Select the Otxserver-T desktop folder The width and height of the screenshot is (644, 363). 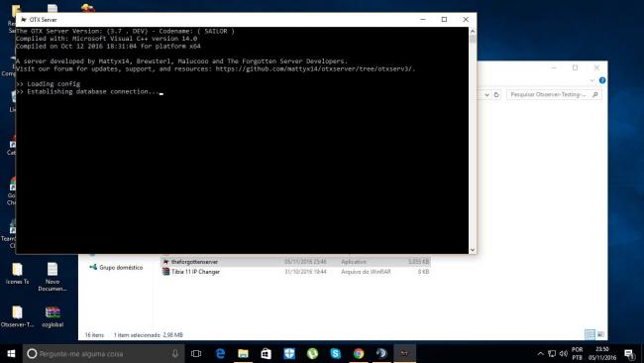(x=17, y=316)
